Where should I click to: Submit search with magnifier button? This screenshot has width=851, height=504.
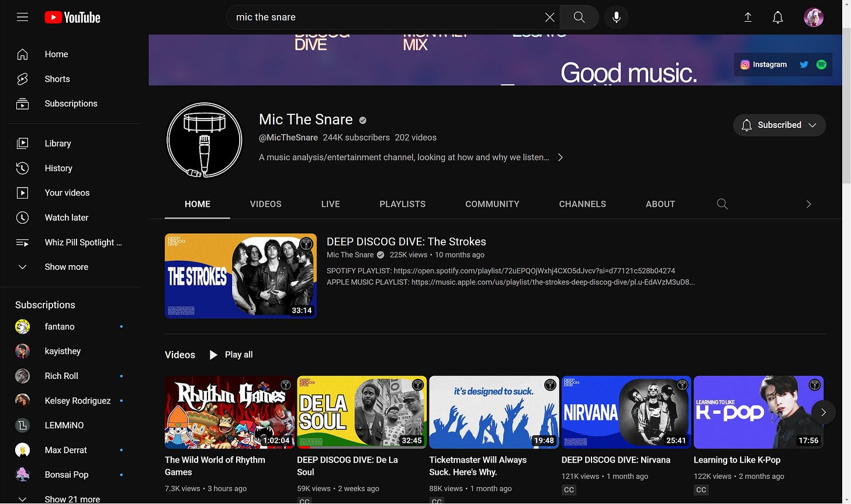tap(579, 18)
